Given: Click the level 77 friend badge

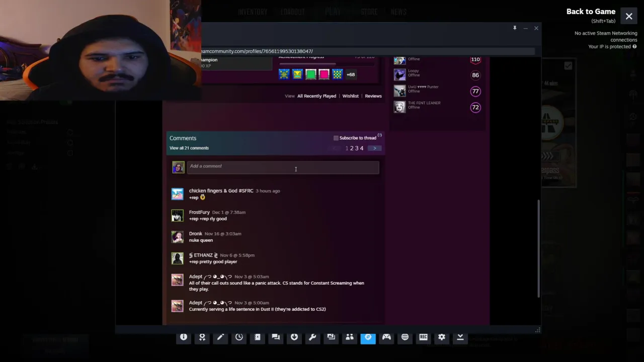Looking at the screenshot, I should coord(475,92).
